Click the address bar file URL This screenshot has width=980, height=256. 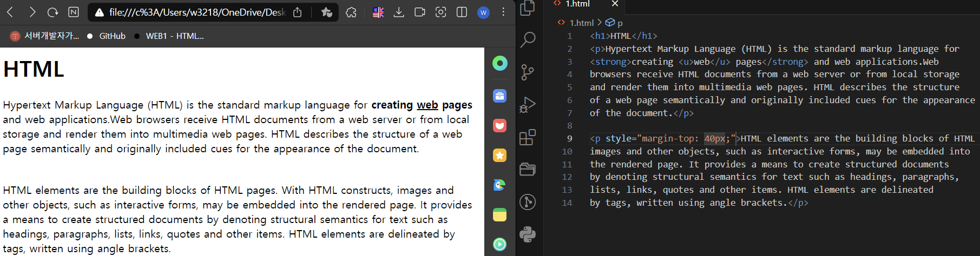(197, 12)
